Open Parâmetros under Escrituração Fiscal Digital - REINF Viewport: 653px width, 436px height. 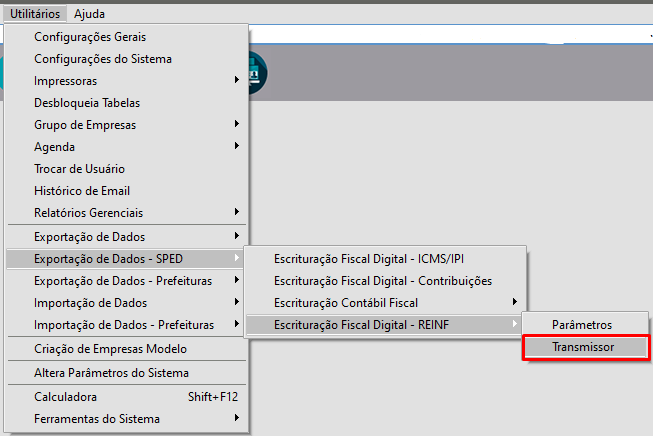click(x=582, y=325)
